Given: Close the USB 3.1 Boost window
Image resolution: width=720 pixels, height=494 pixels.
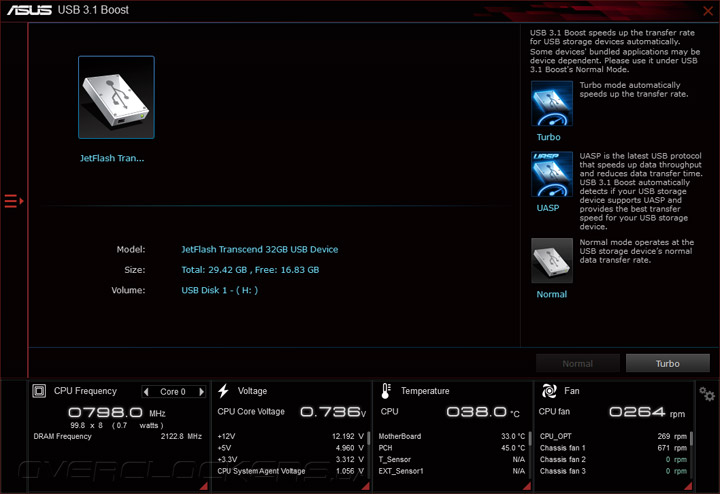Looking at the screenshot, I should tap(708, 11).
